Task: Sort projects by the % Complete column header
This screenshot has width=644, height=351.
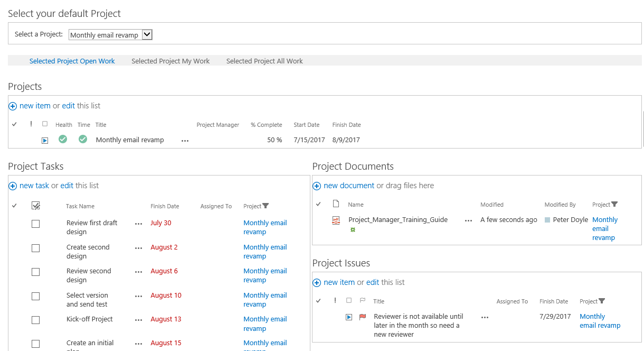Action: [x=266, y=125]
